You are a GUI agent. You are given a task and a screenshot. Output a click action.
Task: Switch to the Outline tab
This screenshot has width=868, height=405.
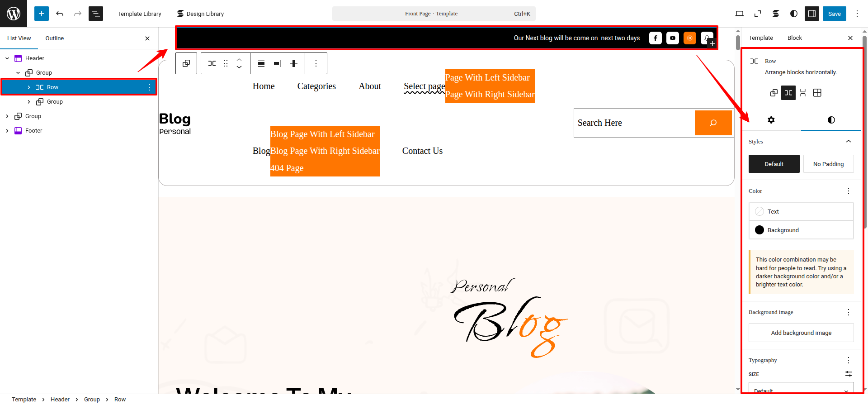point(54,38)
